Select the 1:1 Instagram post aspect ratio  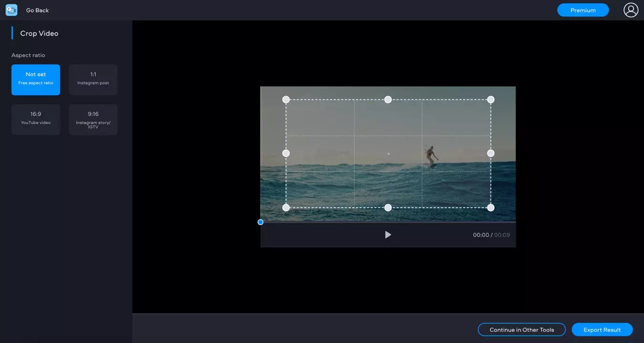tap(93, 80)
